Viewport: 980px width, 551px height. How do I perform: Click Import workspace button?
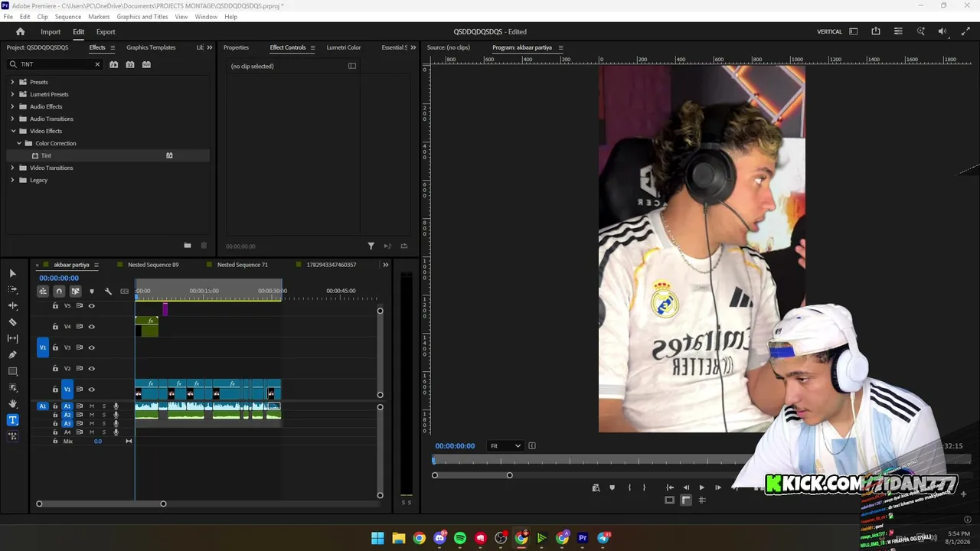point(51,31)
